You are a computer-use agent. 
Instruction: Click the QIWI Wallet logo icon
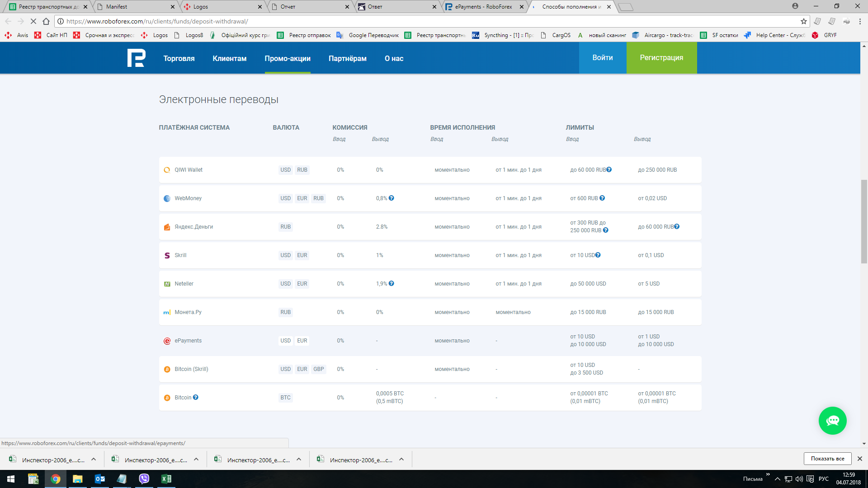(167, 170)
